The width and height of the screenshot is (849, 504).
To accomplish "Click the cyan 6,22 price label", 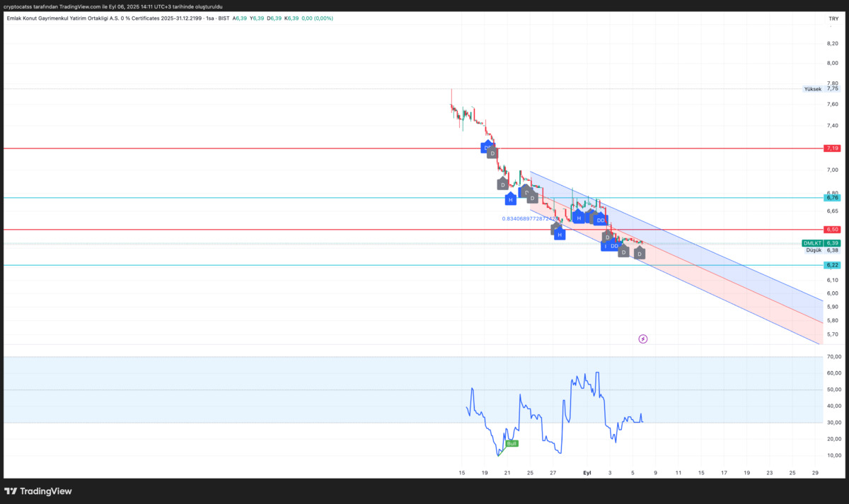I will pyautogui.click(x=832, y=265).
